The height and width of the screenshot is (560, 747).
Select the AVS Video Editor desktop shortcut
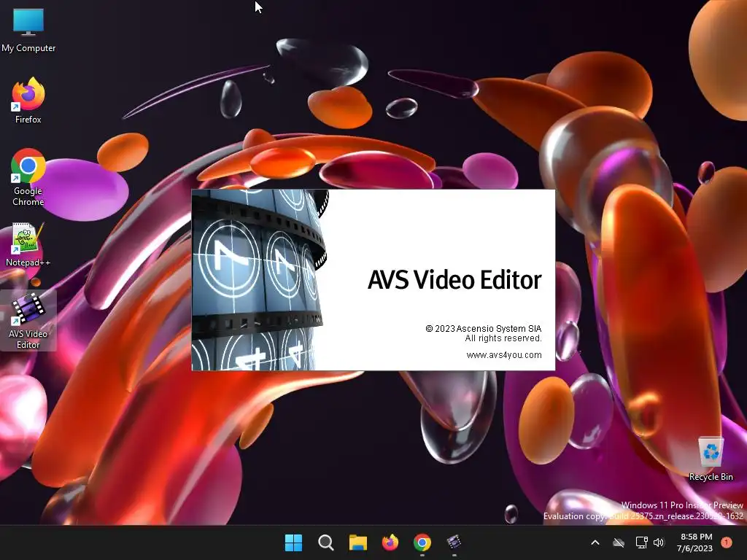click(x=28, y=321)
